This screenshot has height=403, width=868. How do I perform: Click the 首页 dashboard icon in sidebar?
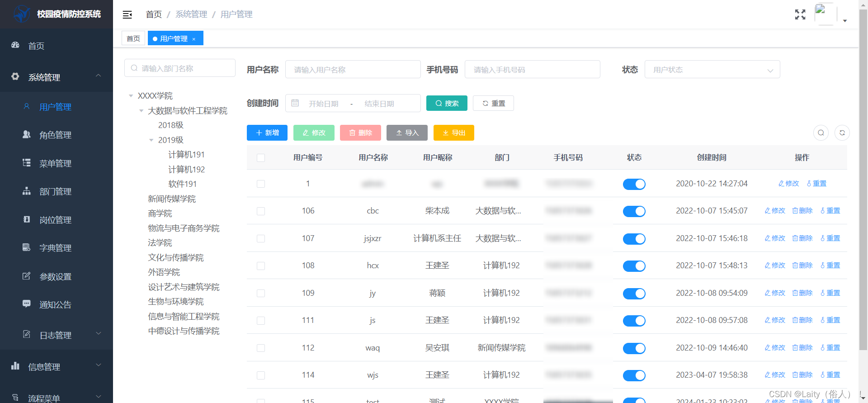pyautogui.click(x=15, y=45)
